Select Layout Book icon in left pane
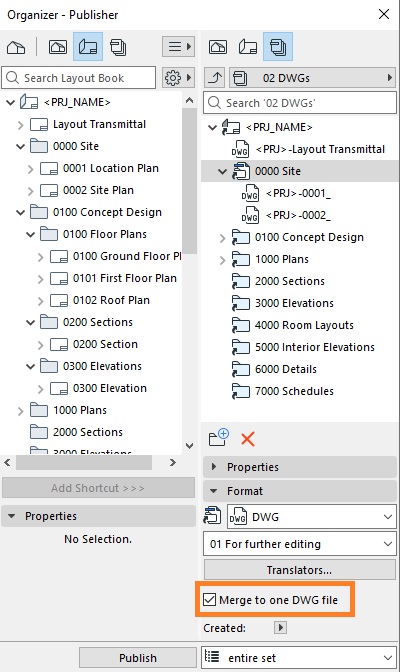Viewport: 400px width, 672px height. [87, 46]
